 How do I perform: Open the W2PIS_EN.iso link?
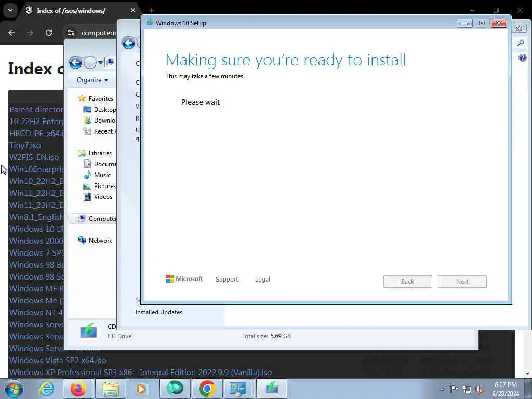tap(34, 157)
